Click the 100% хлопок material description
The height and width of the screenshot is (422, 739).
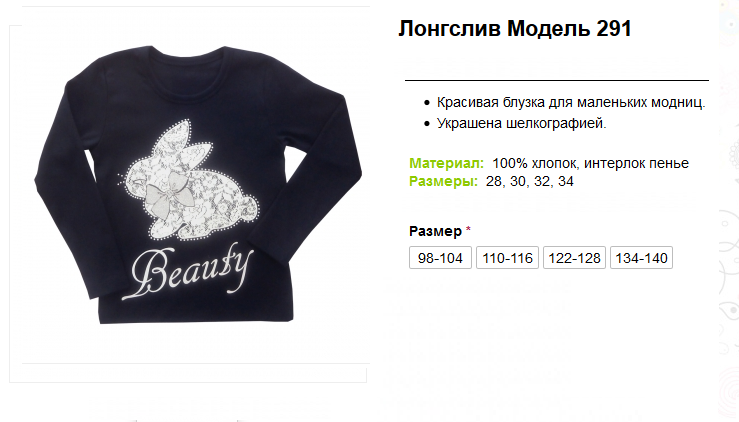591,163
